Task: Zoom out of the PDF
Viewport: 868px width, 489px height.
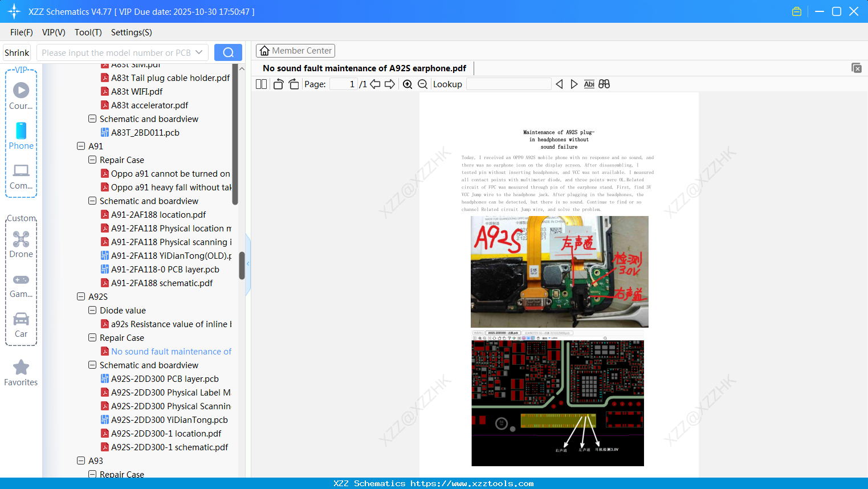Action: pos(422,84)
